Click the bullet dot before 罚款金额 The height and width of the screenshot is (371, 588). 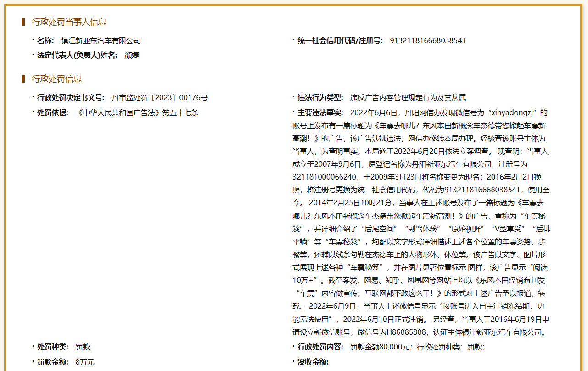click(x=32, y=361)
